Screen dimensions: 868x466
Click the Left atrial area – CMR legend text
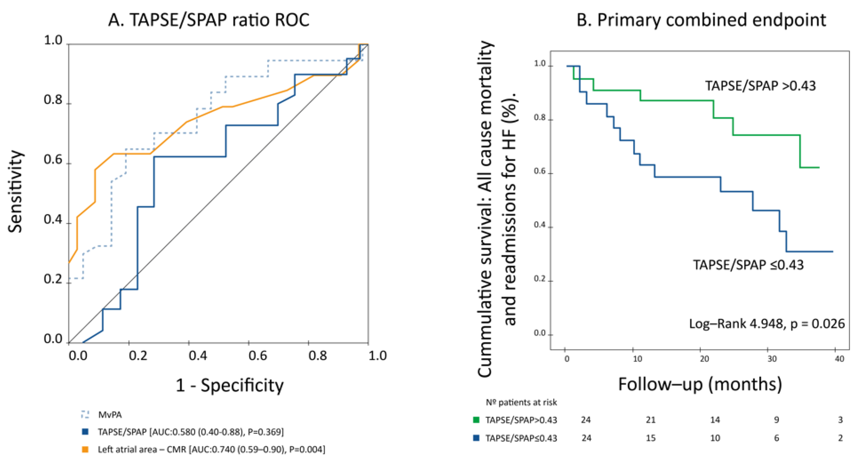click(x=211, y=449)
